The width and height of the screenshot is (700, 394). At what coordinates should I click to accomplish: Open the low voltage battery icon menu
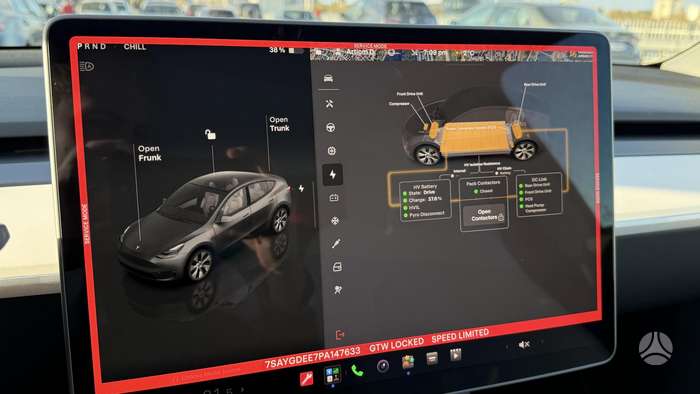pyautogui.click(x=334, y=198)
